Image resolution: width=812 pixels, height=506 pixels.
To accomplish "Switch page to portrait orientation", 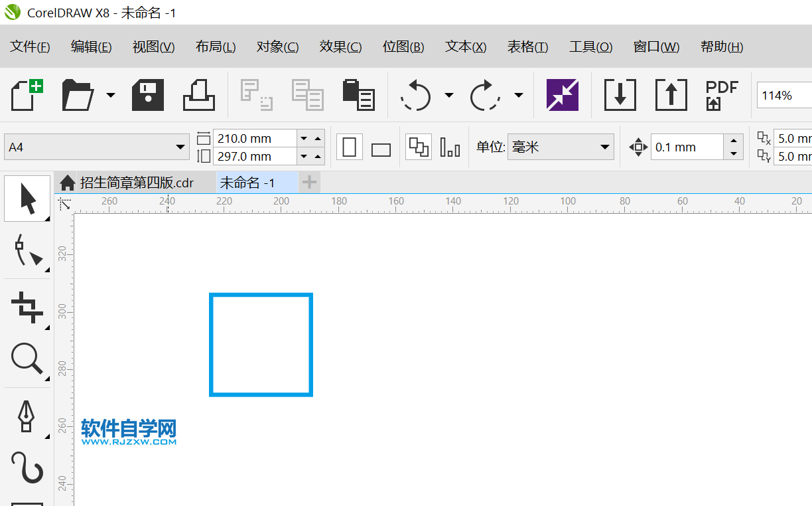I will 350,147.
